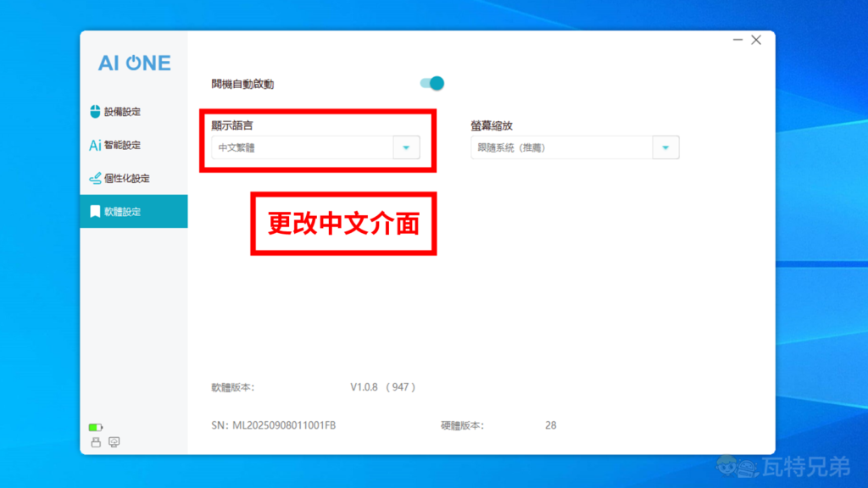Image resolution: width=868 pixels, height=488 pixels.
Task: Open the 跟隨系統（推薦） scaling combo box
Action: [x=561, y=147]
